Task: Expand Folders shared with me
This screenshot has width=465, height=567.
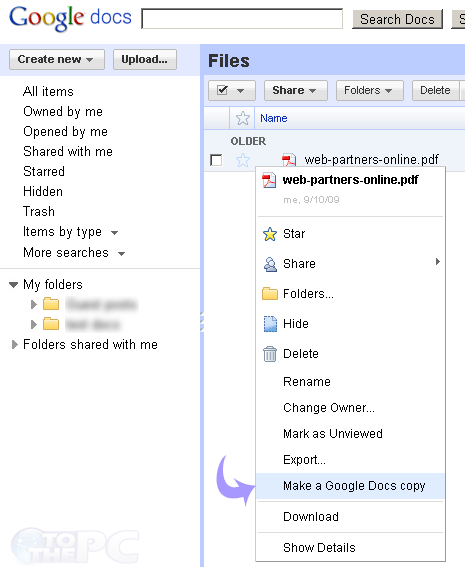Action: click(x=14, y=345)
